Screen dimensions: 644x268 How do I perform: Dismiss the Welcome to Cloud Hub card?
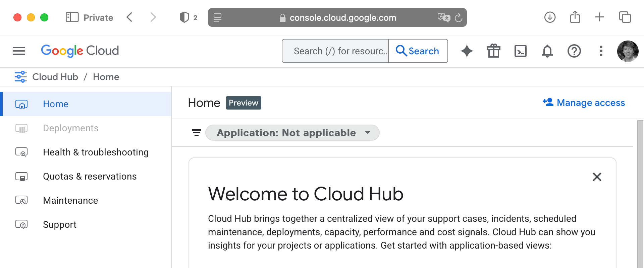[x=597, y=177]
